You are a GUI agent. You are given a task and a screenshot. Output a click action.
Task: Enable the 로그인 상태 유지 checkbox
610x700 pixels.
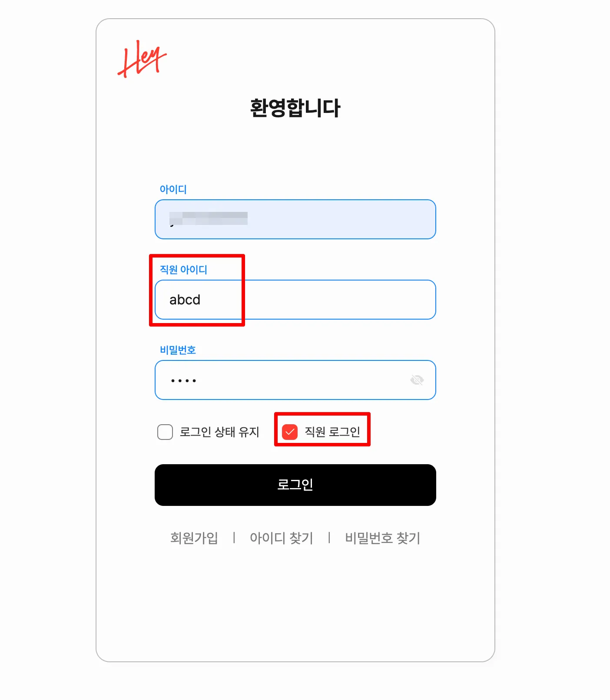[x=165, y=432]
